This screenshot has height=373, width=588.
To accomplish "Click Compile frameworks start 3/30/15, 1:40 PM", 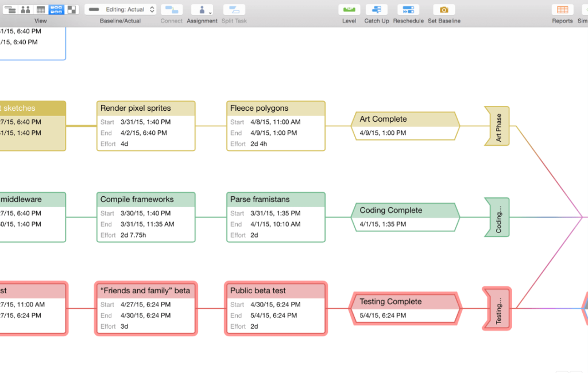I will pos(145,213).
